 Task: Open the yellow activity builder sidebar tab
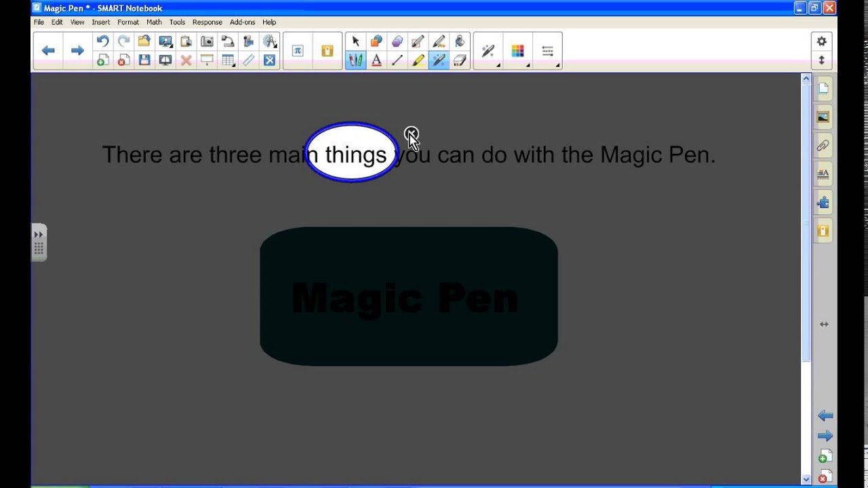(823, 231)
